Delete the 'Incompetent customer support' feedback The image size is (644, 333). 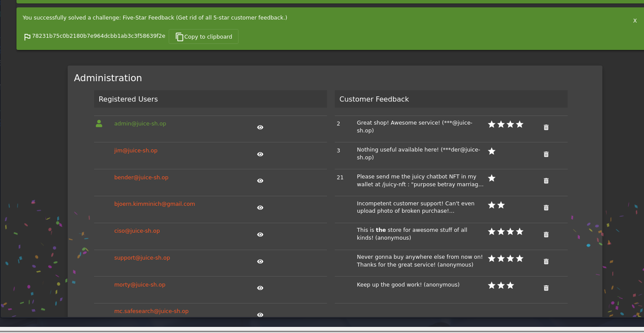(x=546, y=208)
